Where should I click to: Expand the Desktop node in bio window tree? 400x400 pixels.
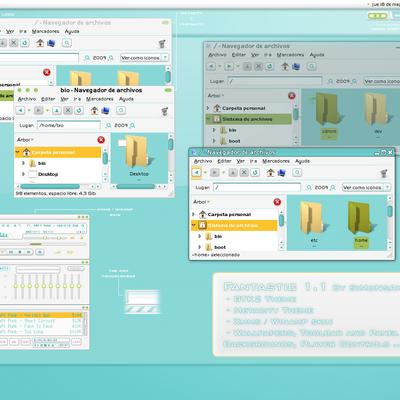point(24,174)
